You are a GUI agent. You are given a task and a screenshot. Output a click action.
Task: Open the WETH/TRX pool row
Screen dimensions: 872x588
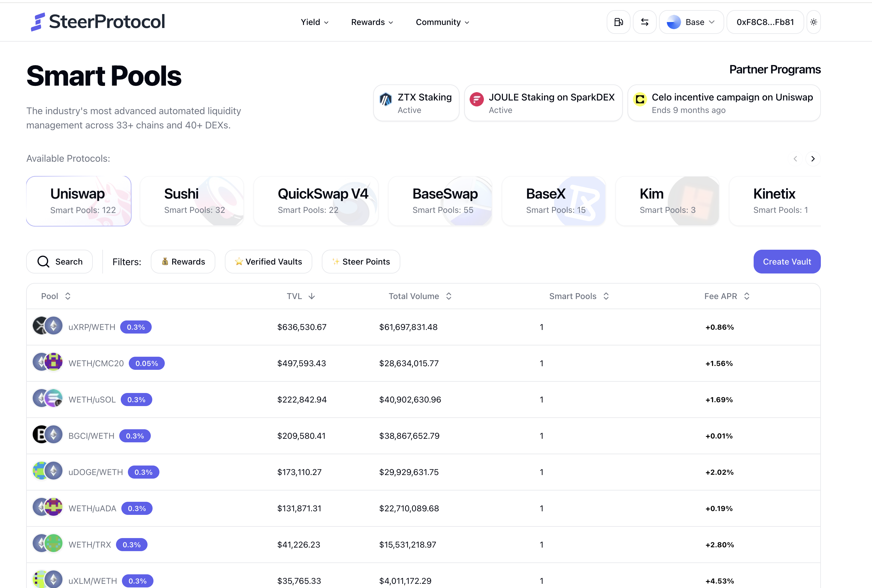(423, 545)
